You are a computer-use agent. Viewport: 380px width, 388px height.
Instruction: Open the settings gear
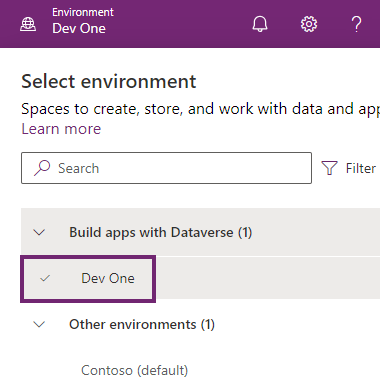pyautogui.click(x=309, y=24)
